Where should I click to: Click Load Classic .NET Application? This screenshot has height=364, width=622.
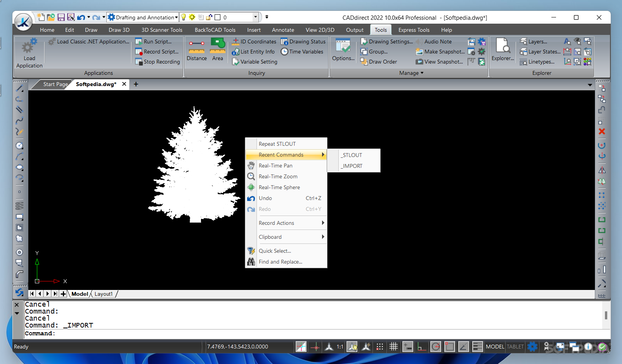[x=89, y=41]
